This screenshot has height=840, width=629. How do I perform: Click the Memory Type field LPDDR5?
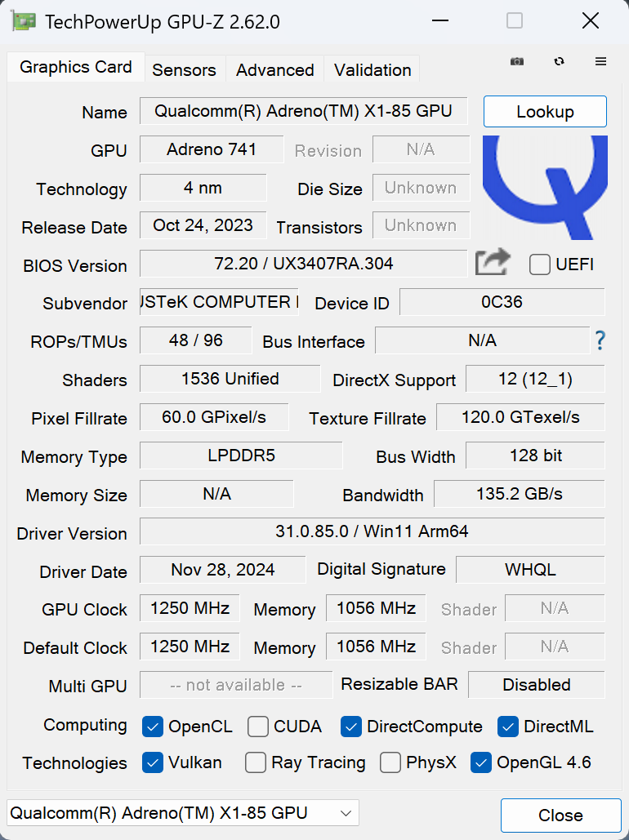click(x=241, y=456)
